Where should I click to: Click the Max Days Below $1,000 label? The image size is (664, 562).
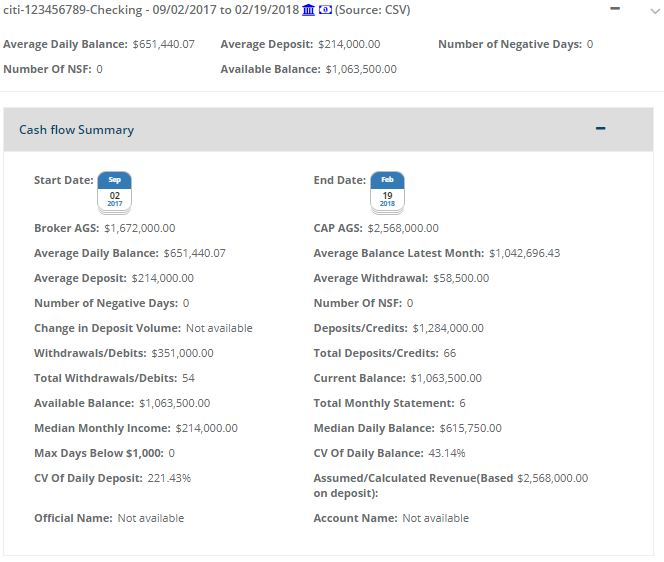point(99,453)
